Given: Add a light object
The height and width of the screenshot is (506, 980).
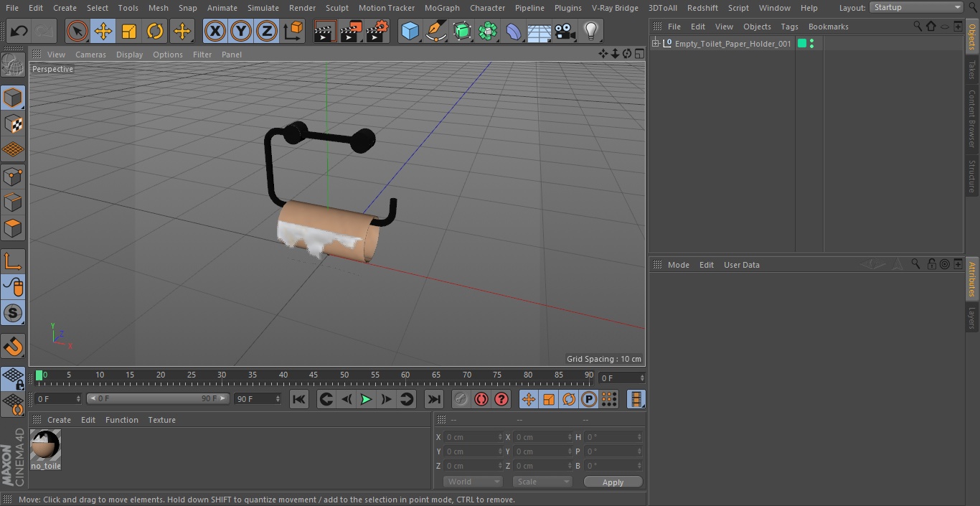Looking at the screenshot, I should coord(590,31).
